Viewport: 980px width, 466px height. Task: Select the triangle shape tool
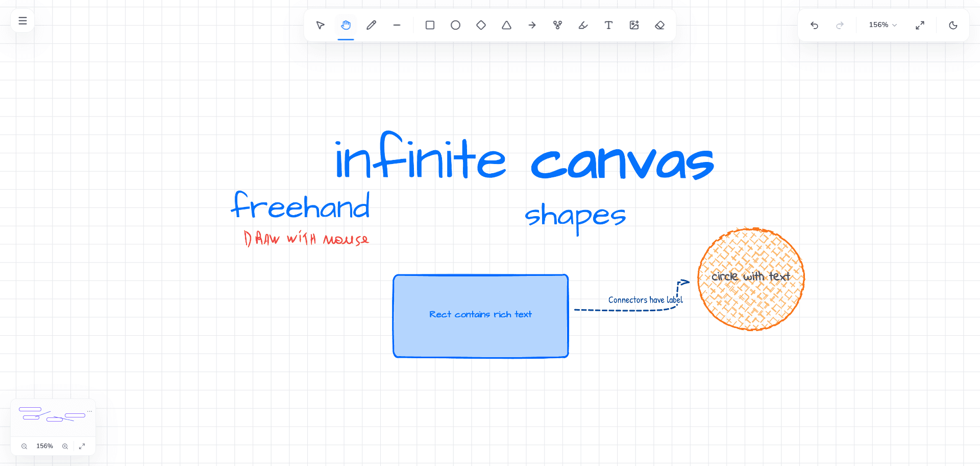click(x=506, y=25)
